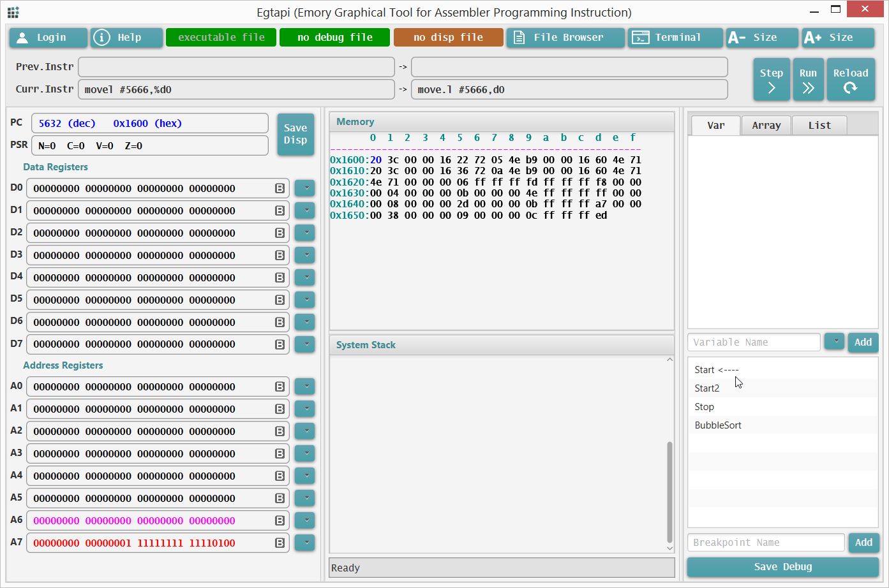Open the D7 register format dropdown
Screen dimensions: 889x588
(305, 344)
